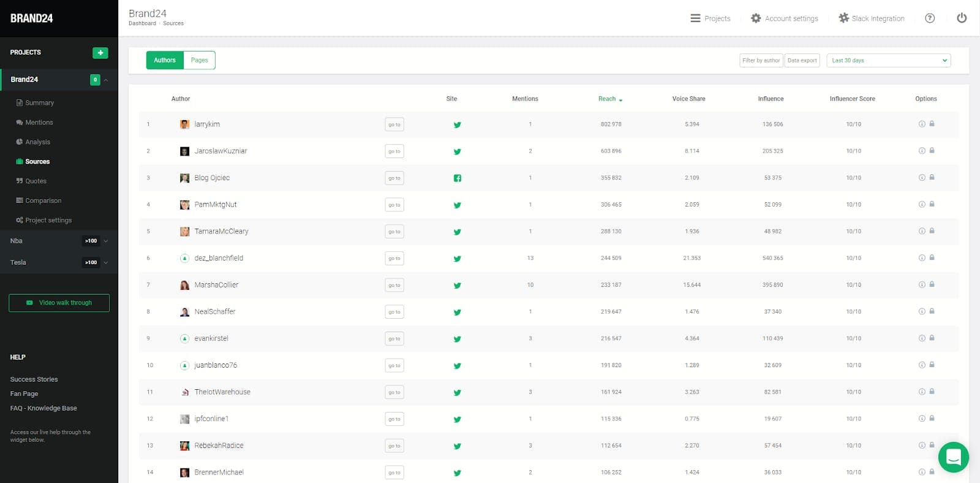Open info icon for PamMktgNut

922,204
